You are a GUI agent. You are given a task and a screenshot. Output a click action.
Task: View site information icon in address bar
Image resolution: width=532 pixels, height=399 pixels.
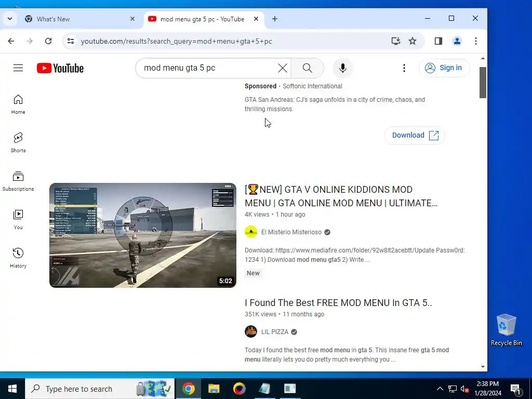pos(71,41)
